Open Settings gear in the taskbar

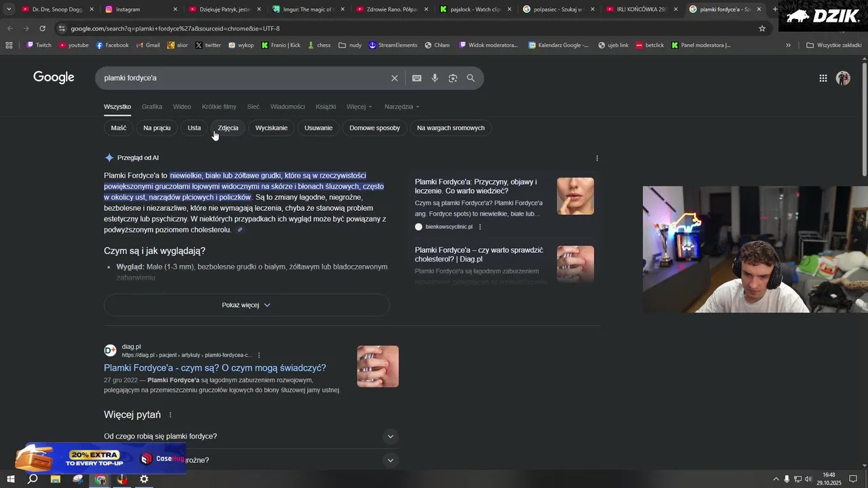coord(144,479)
